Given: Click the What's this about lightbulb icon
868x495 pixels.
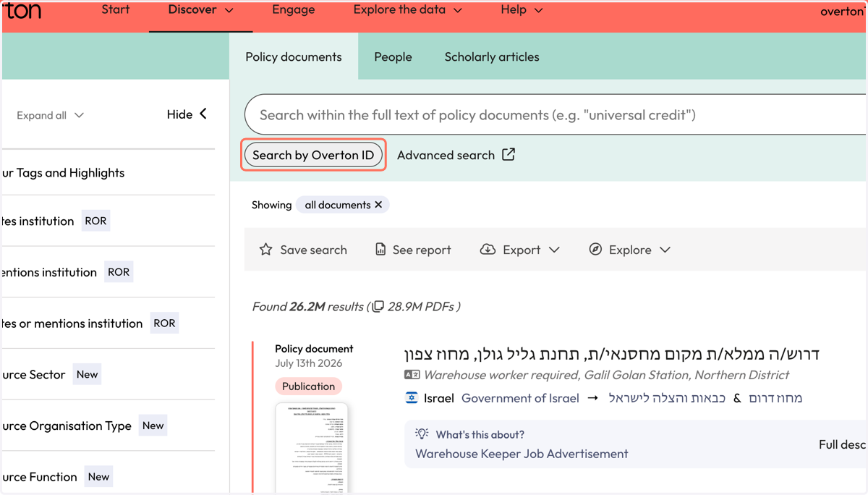Looking at the screenshot, I should pos(422,434).
